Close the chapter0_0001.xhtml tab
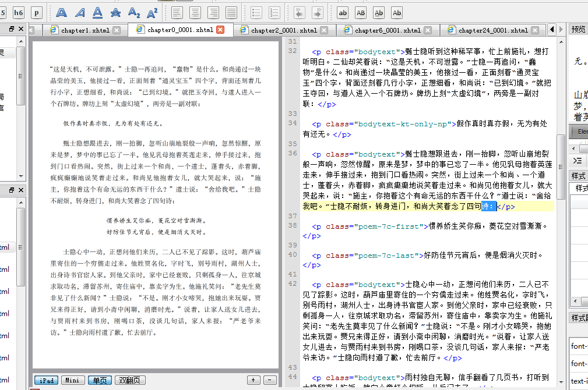This screenshot has height=390, width=588. [220, 30]
